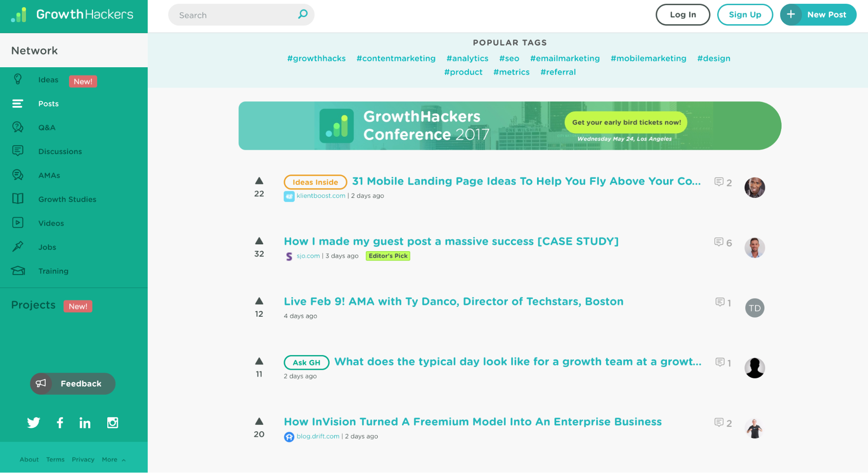The width and height of the screenshot is (868, 473).
Task: Open the About footer link
Action: coord(29,460)
